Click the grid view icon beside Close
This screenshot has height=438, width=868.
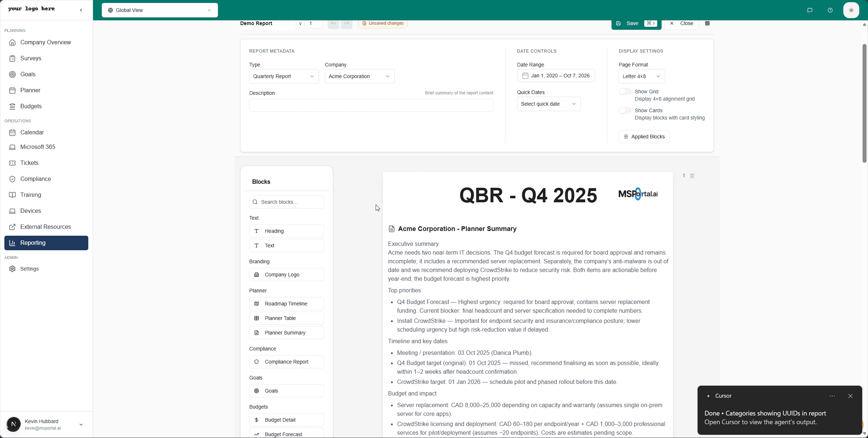pyautogui.click(x=708, y=23)
